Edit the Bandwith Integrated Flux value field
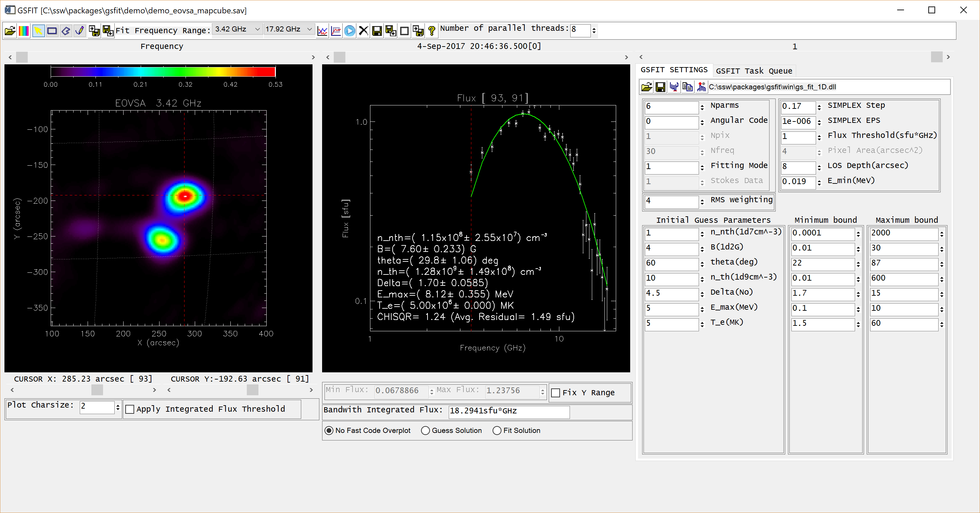Image resolution: width=980 pixels, height=513 pixels. 509,411
